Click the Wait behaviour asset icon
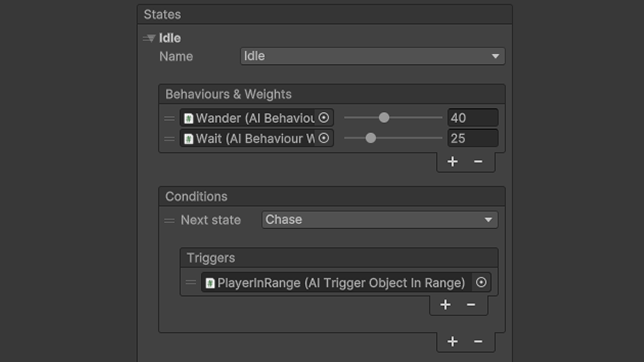This screenshot has width=644, height=362. coord(188,139)
